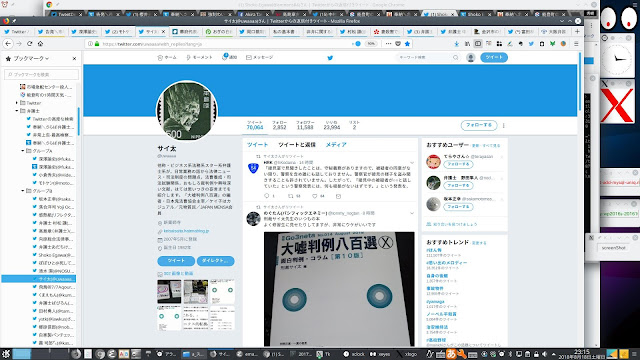Open Twitter 通知 notifications
The height and width of the screenshot is (360, 640).
230,57
